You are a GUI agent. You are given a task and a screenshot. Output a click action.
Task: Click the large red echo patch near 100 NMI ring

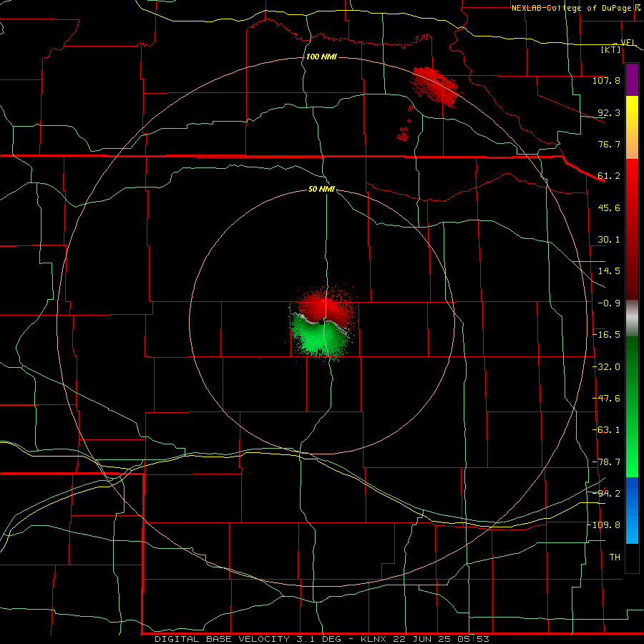(435, 87)
